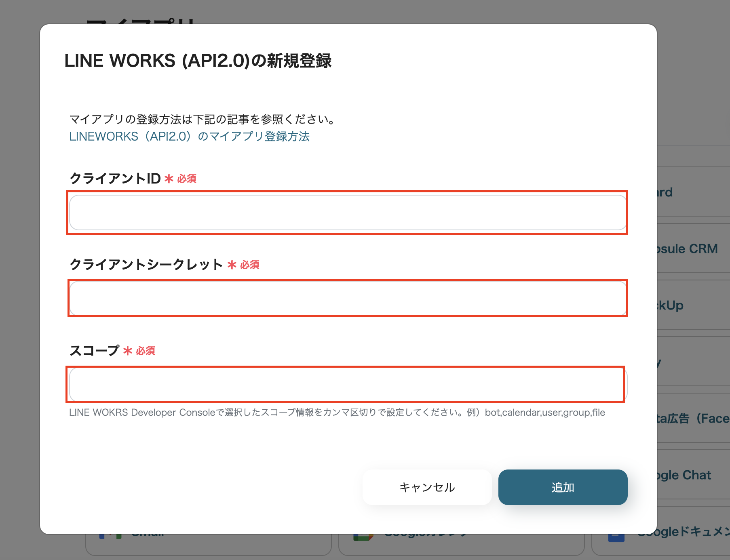Click the Google Calendar icon below dialog

pos(363,538)
